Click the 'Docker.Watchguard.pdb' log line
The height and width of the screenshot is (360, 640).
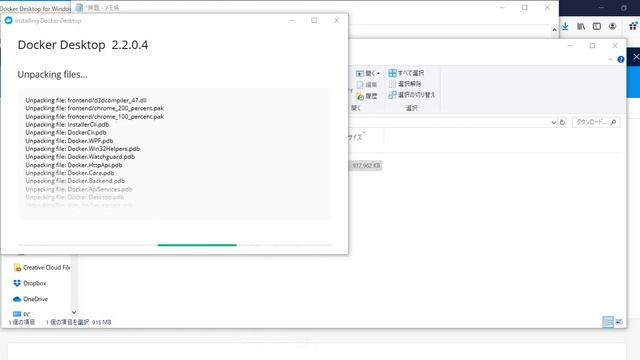(80, 157)
